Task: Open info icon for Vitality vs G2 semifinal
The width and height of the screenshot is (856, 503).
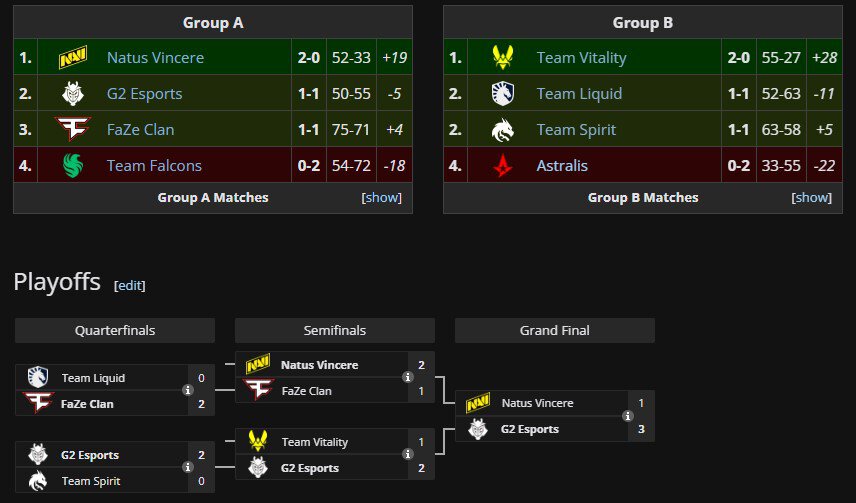Action: [x=407, y=454]
